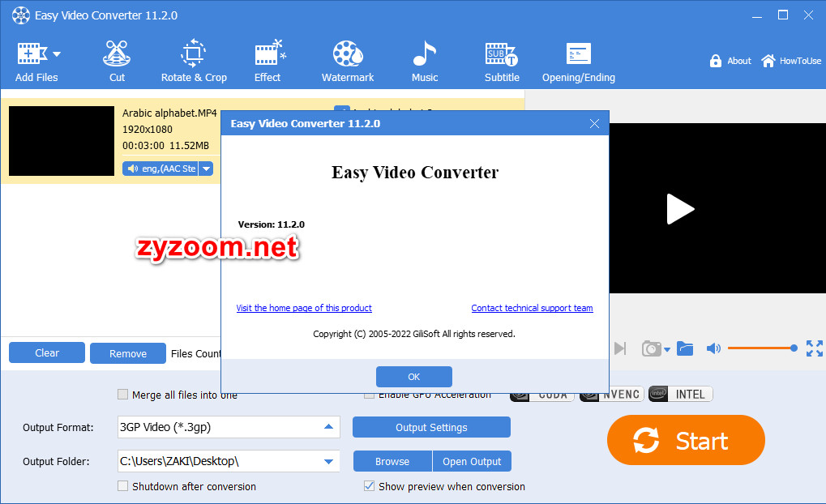Toggle fullscreen preview
Image resolution: width=826 pixels, height=504 pixels.
pyautogui.click(x=815, y=348)
